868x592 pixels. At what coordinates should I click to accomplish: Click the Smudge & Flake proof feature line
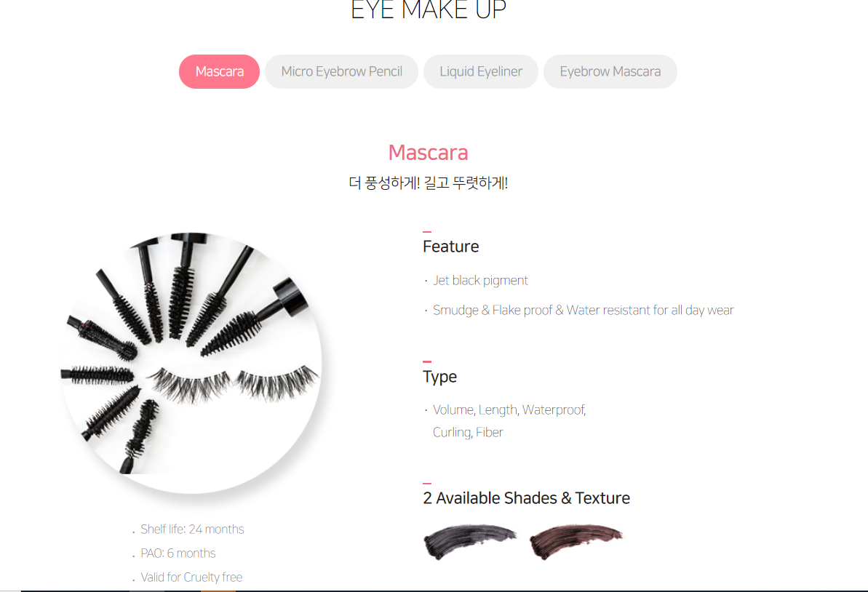(583, 311)
